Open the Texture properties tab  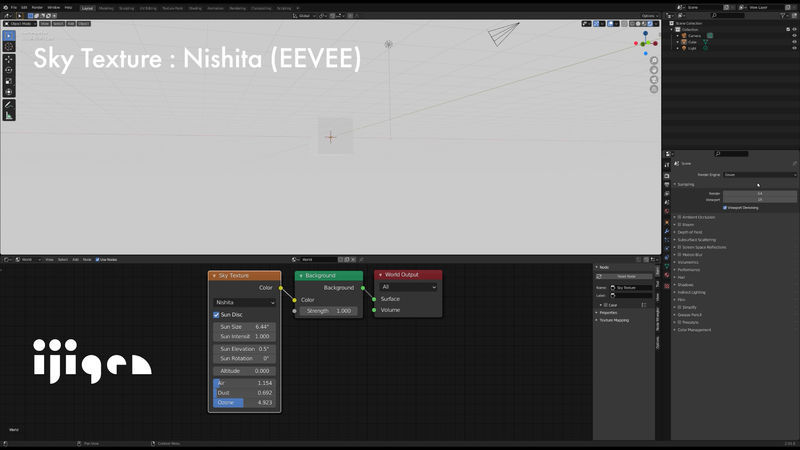[x=667, y=286]
